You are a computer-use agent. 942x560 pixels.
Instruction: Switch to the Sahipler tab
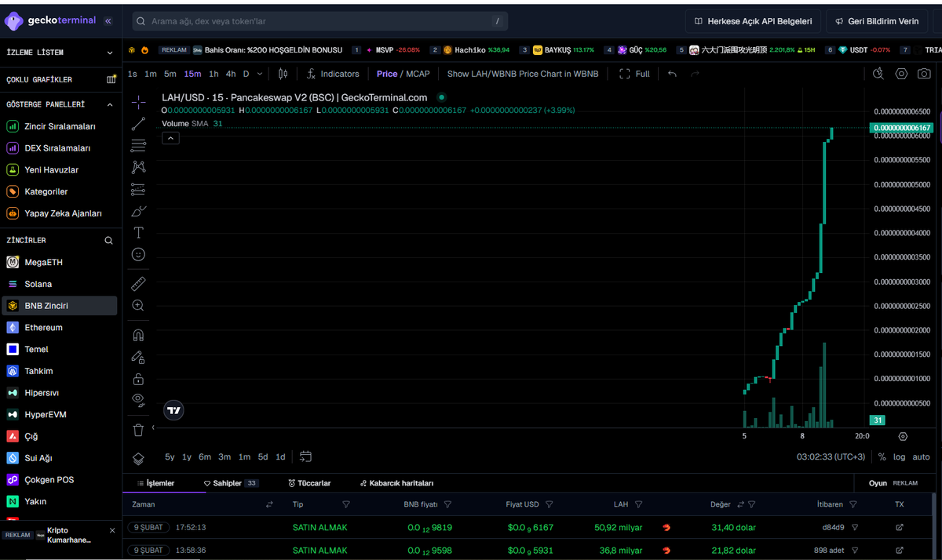click(x=232, y=483)
